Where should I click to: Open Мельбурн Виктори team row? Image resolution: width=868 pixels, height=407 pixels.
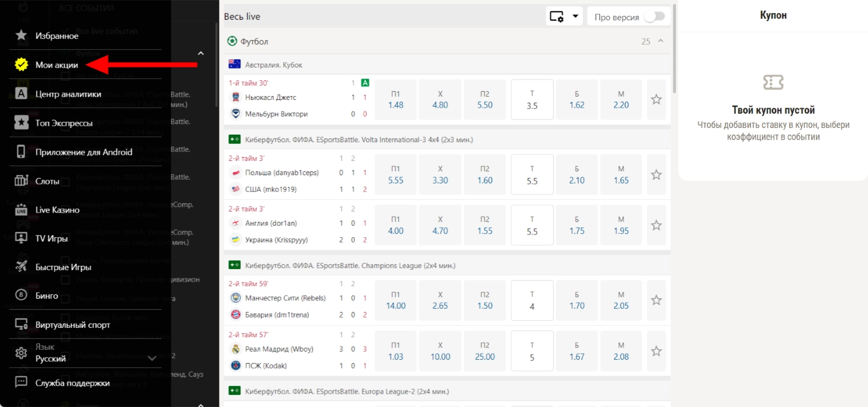pyautogui.click(x=276, y=114)
